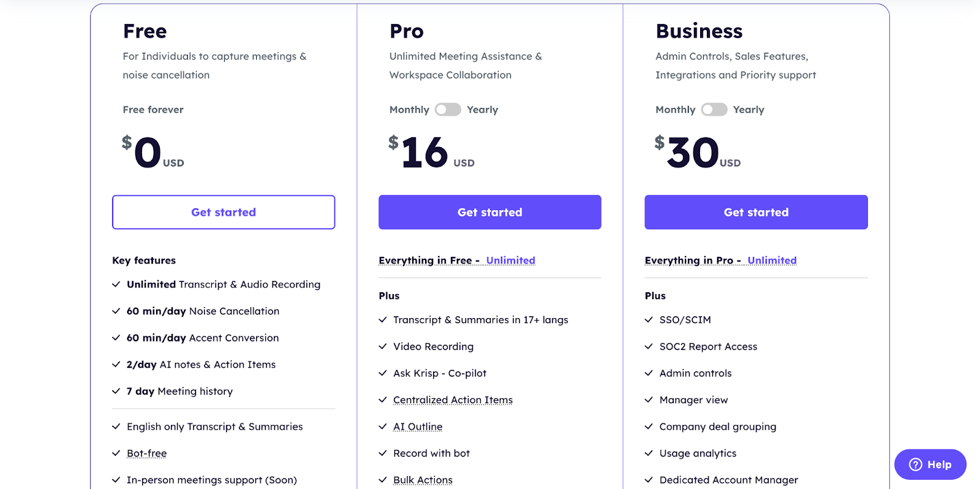
Task: Click the Bulk Actions feature text
Action: (423, 480)
